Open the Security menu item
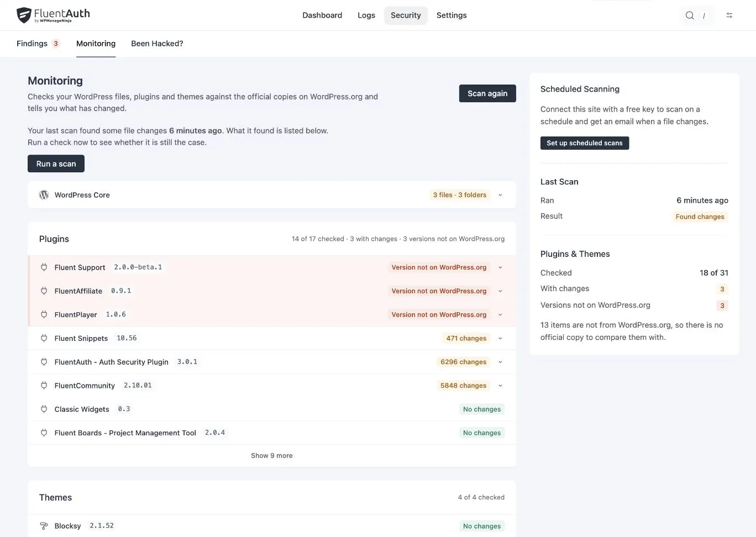Screen dimensions: 756x537 406,15
